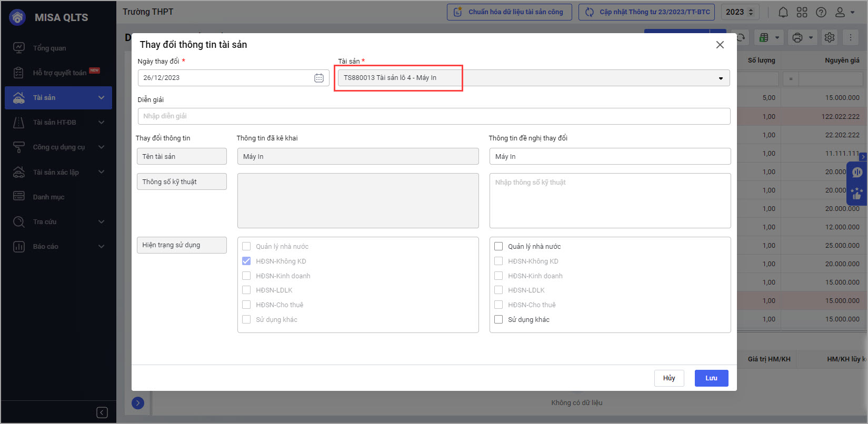Open the Danh mục menu item
The image size is (868, 424).
(48, 197)
